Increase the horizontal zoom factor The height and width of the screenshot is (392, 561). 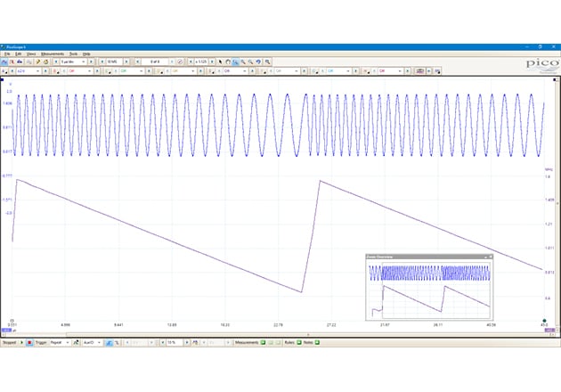click(x=212, y=62)
